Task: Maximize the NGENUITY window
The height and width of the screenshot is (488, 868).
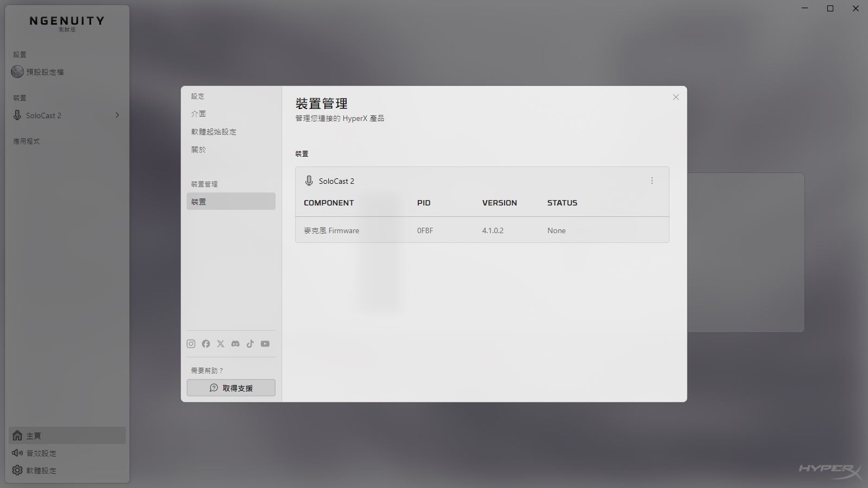Action: pyautogui.click(x=830, y=9)
